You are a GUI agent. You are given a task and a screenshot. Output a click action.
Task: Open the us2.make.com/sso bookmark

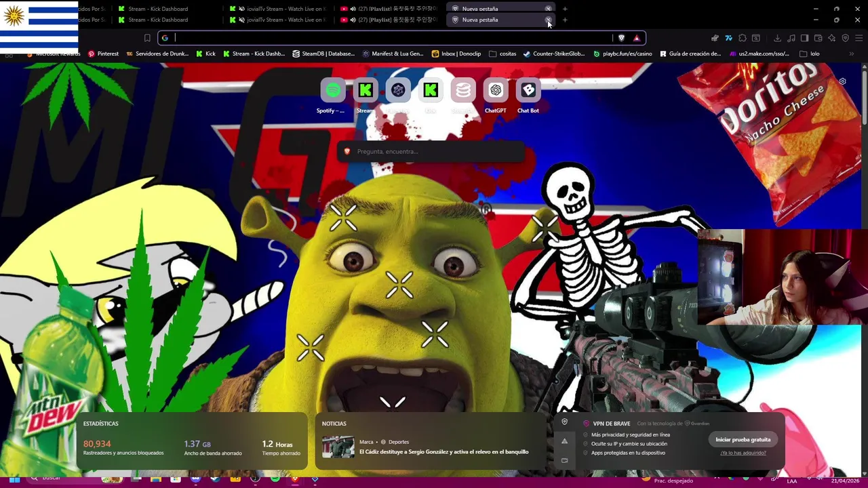759,54
